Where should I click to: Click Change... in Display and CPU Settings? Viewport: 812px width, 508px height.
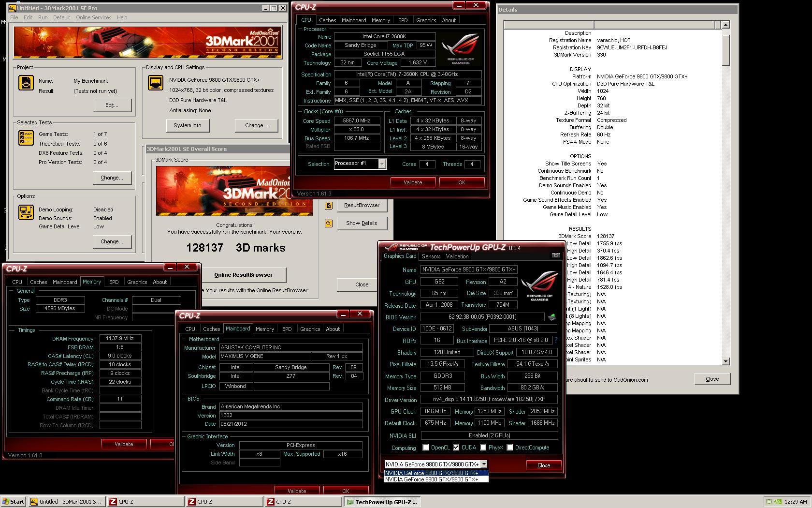[256, 125]
